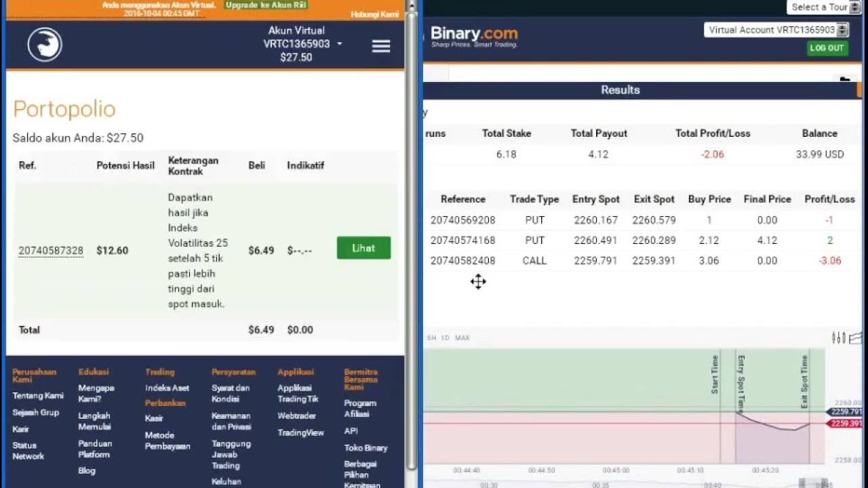Click the Binary.com logo in right window
This screenshot has width=868, height=488.
click(x=474, y=36)
